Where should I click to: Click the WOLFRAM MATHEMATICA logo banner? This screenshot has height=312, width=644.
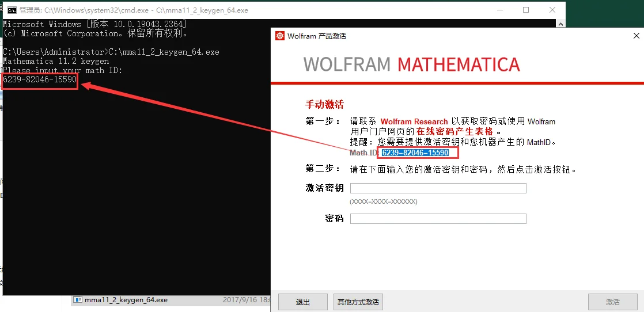(411, 64)
